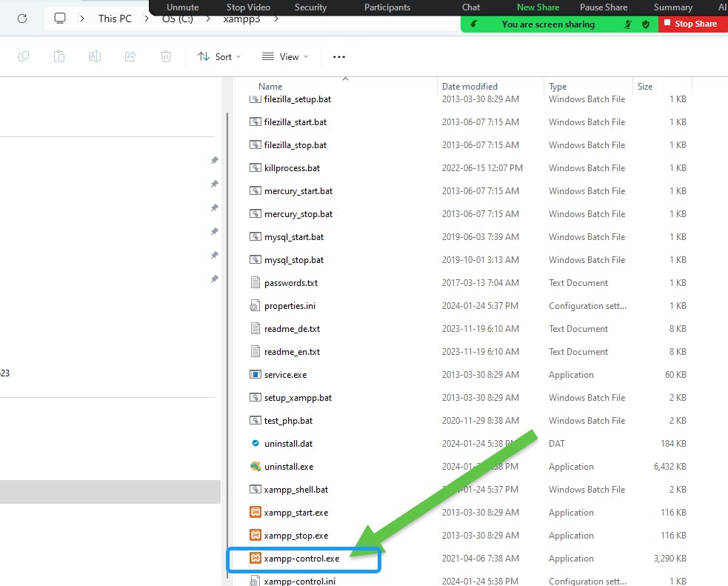This screenshot has width=728, height=586.
Task: Sort by the Name column header
Action: click(x=270, y=87)
